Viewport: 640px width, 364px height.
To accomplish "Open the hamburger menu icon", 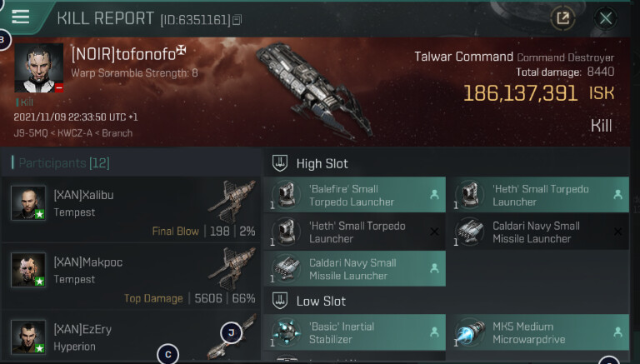I will click(x=20, y=17).
